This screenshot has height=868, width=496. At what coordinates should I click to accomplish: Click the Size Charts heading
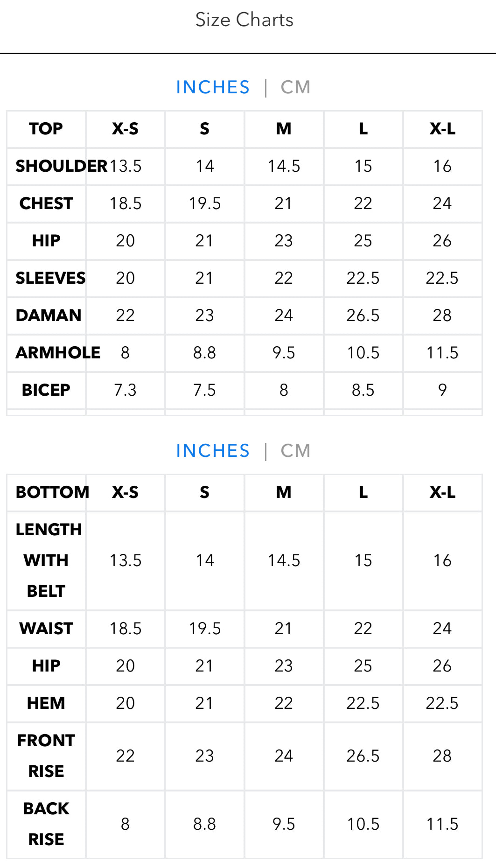click(x=244, y=20)
